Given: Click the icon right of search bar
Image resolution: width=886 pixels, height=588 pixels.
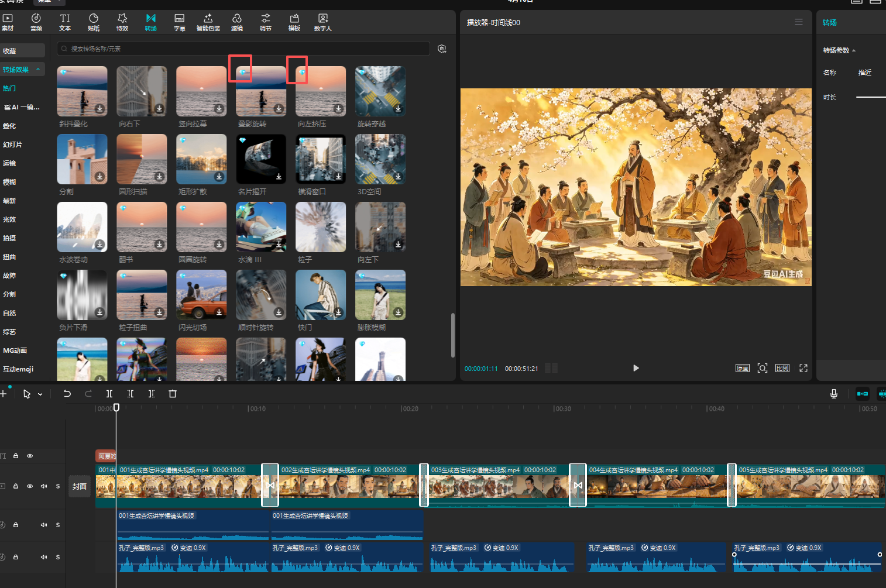Looking at the screenshot, I should tap(442, 49).
